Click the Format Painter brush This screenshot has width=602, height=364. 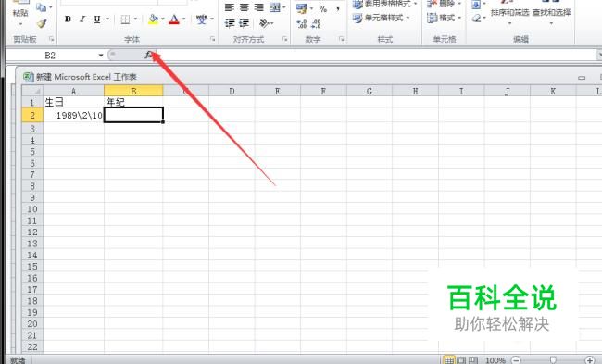click(x=41, y=24)
